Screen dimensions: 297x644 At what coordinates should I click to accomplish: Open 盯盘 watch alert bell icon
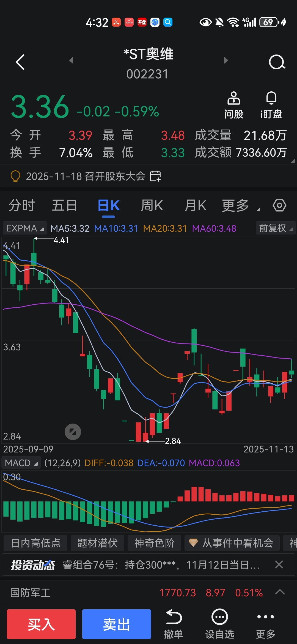[x=271, y=105]
